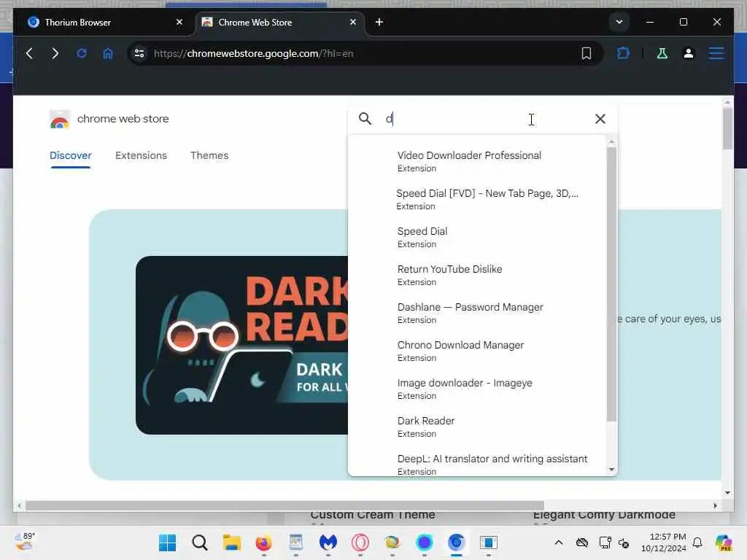Open the notifications bell in the taskbar
747x560 pixels.
697,542
